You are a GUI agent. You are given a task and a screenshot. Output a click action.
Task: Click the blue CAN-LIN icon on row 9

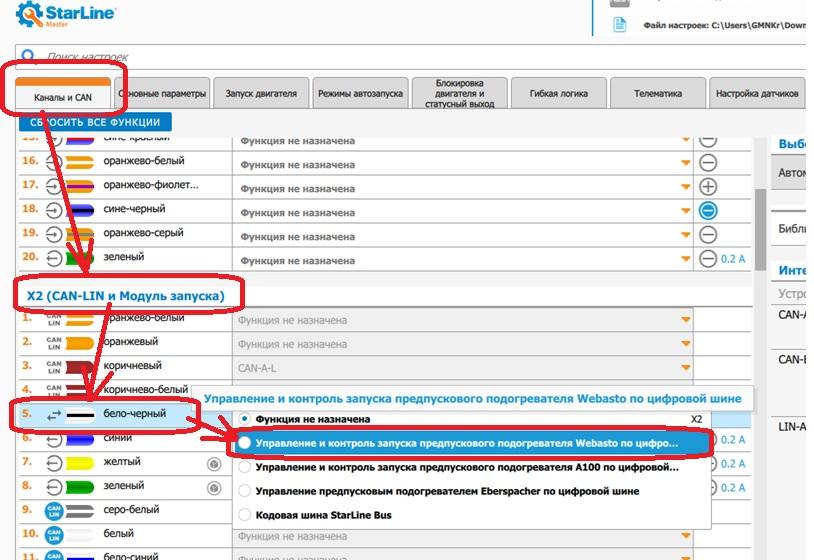pos(54,512)
